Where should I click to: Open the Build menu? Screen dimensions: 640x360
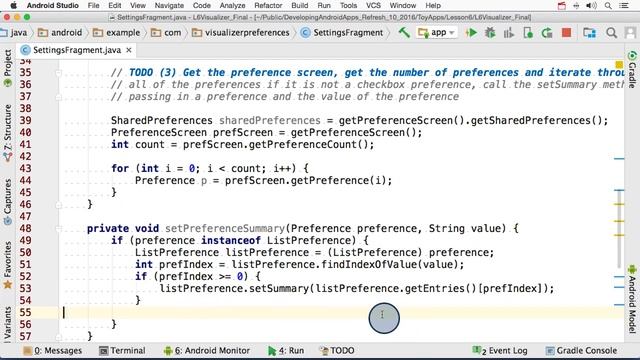tap(300, 5)
